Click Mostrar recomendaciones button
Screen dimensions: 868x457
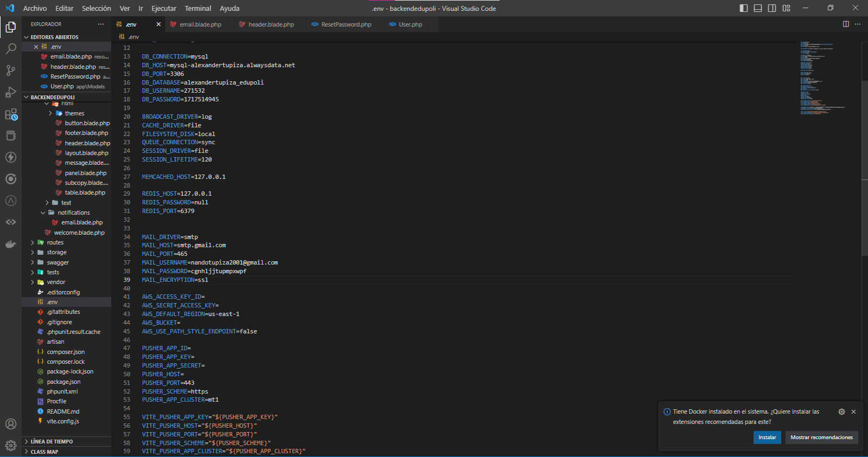point(821,437)
